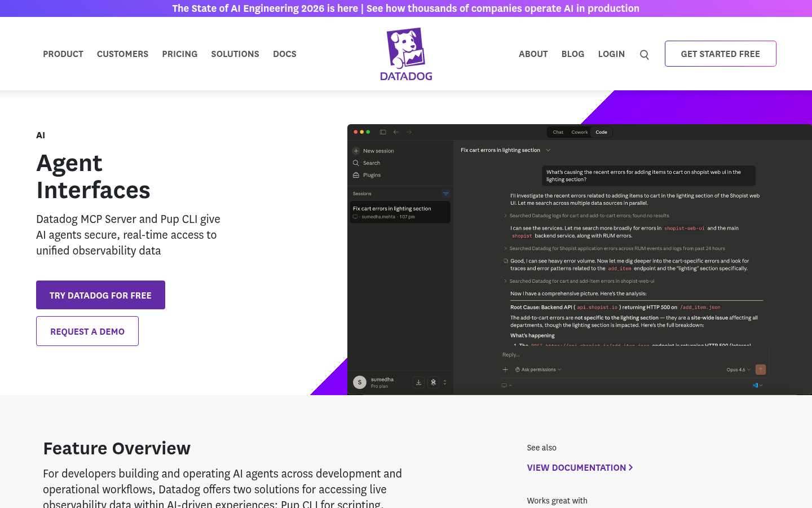812x508 pixels.
Task: Click the monitor icon below Reply box
Action: click(x=504, y=386)
